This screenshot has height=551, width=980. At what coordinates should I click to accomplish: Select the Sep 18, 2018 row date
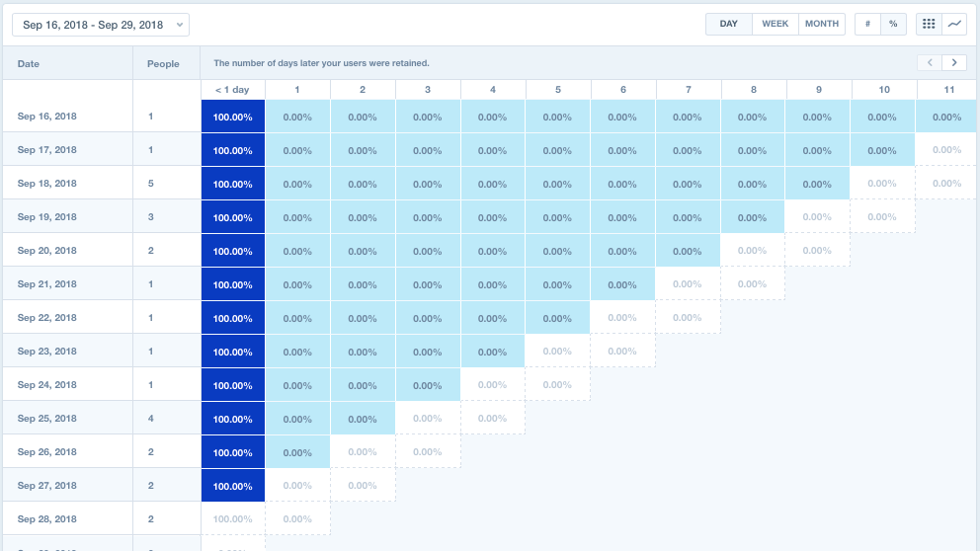(x=47, y=184)
